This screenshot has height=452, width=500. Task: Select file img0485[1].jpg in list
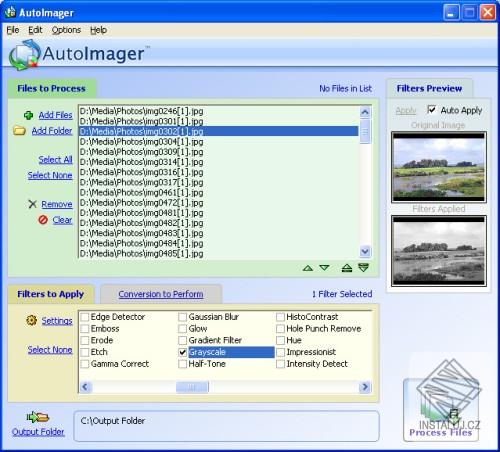218,253
